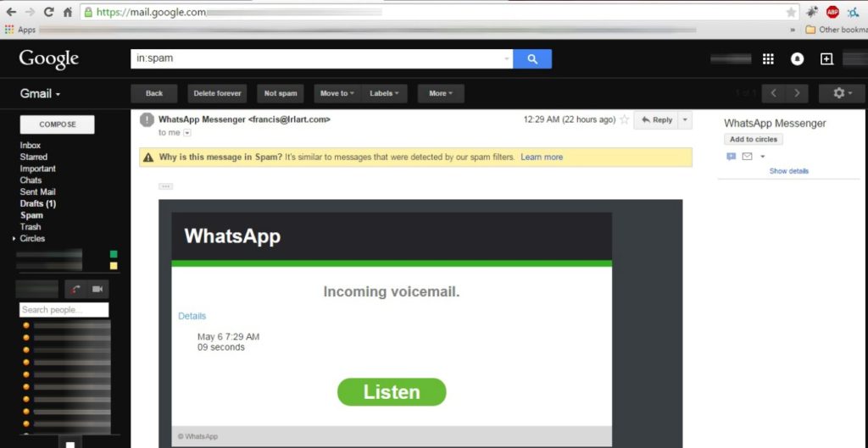Open the browser home page icon

(67, 12)
